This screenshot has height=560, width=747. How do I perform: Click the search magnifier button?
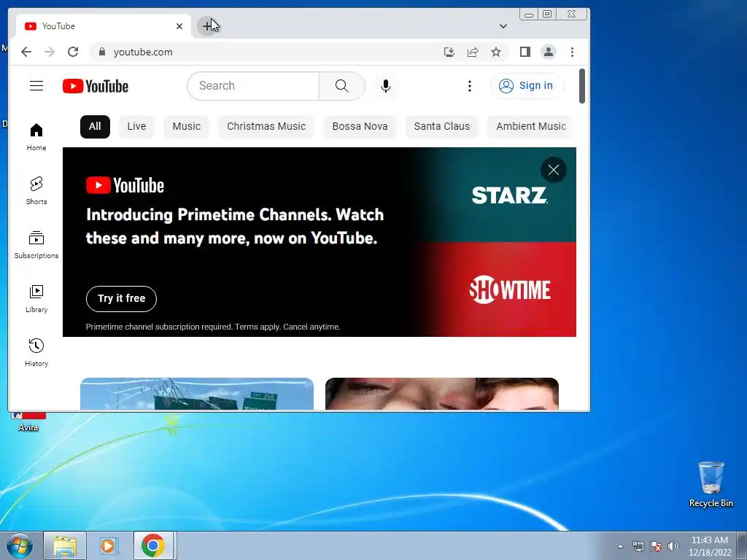[x=341, y=86]
